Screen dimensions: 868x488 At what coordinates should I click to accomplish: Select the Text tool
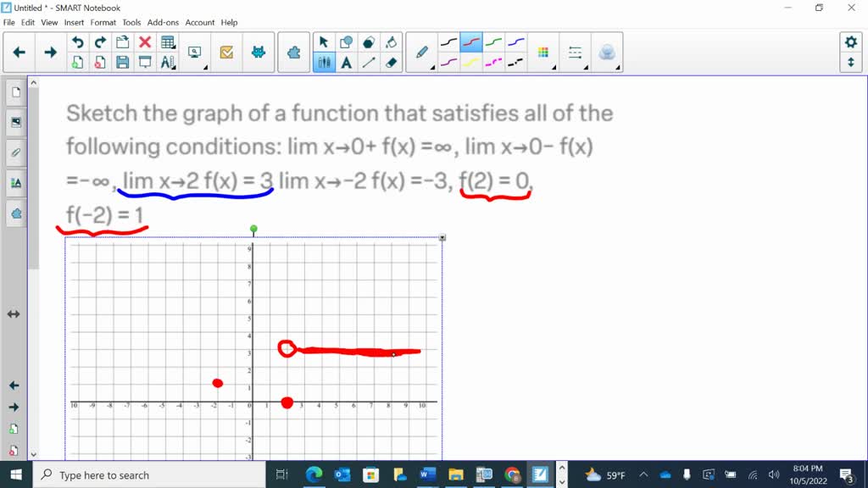(x=346, y=63)
